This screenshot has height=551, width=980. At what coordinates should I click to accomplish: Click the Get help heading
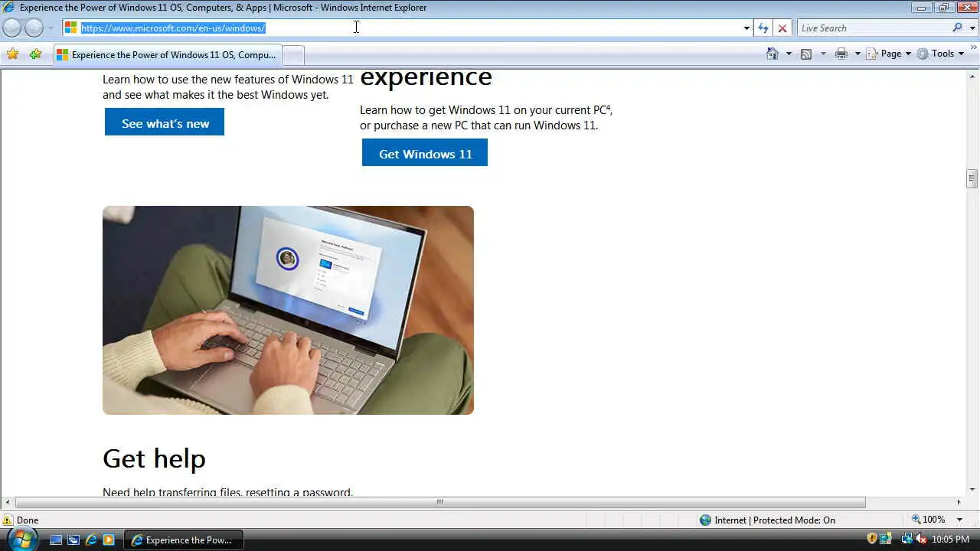(154, 458)
